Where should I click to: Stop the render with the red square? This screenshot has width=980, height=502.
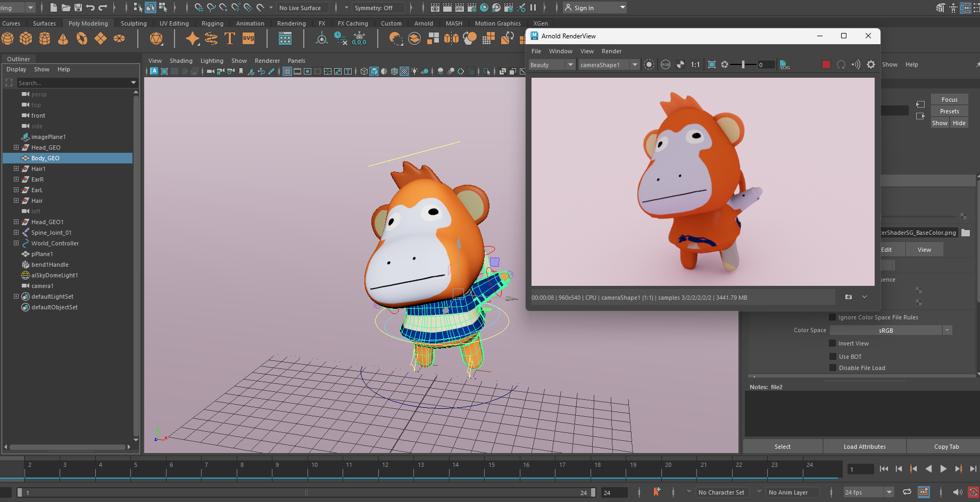(826, 64)
